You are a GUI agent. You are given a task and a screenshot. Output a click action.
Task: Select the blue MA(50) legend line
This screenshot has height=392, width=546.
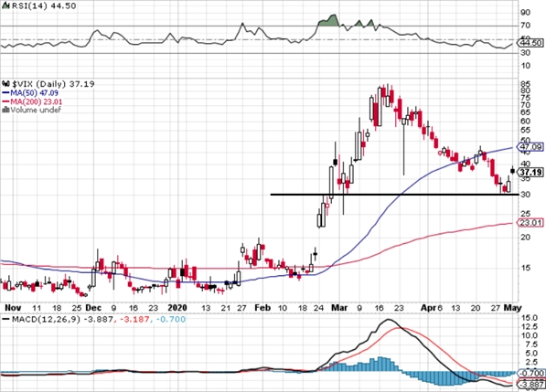click(x=5, y=93)
